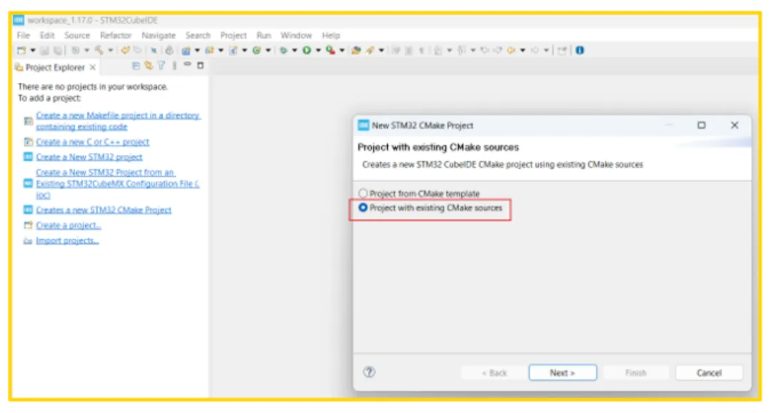Open Creates a new STM32 CMake Project link
The height and width of the screenshot is (413, 770).
coord(104,210)
